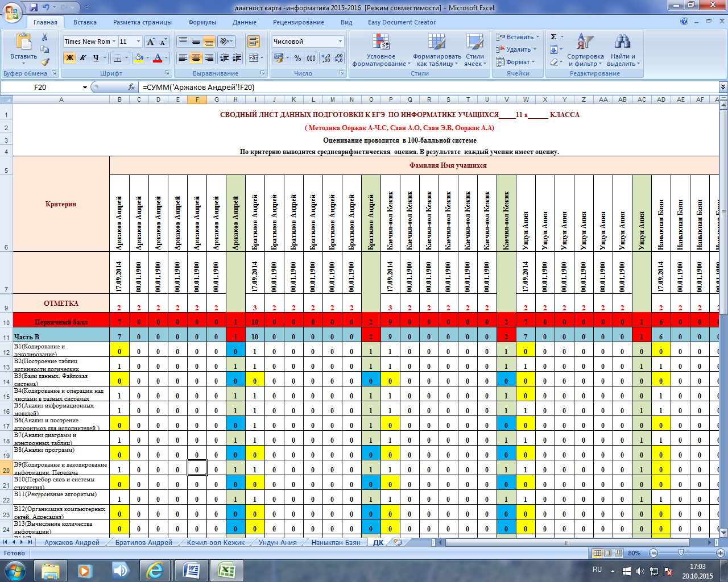Increase decimal places

point(325,58)
